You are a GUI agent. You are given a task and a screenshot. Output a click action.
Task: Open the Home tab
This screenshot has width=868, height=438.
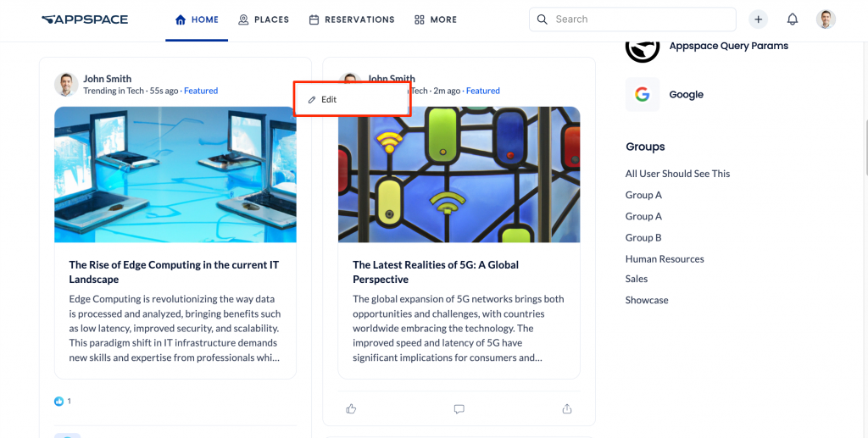click(x=197, y=20)
